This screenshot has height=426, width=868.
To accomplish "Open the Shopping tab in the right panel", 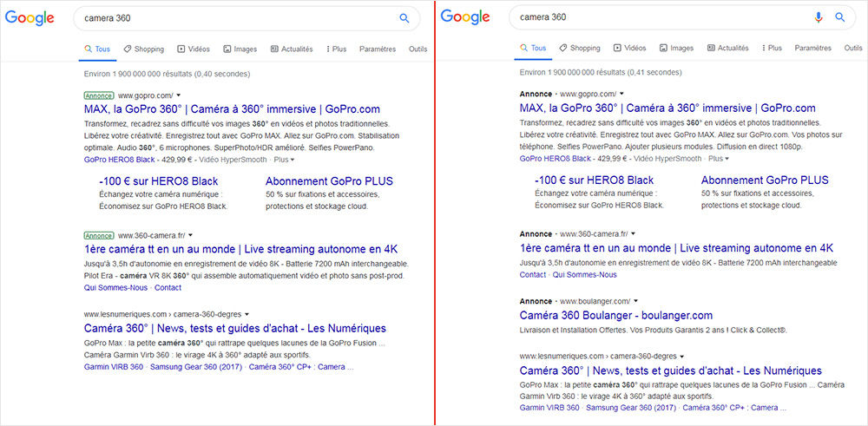I will [580, 48].
